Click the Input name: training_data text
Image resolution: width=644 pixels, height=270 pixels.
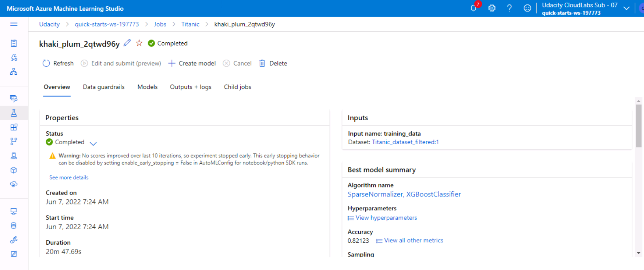coord(384,134)
